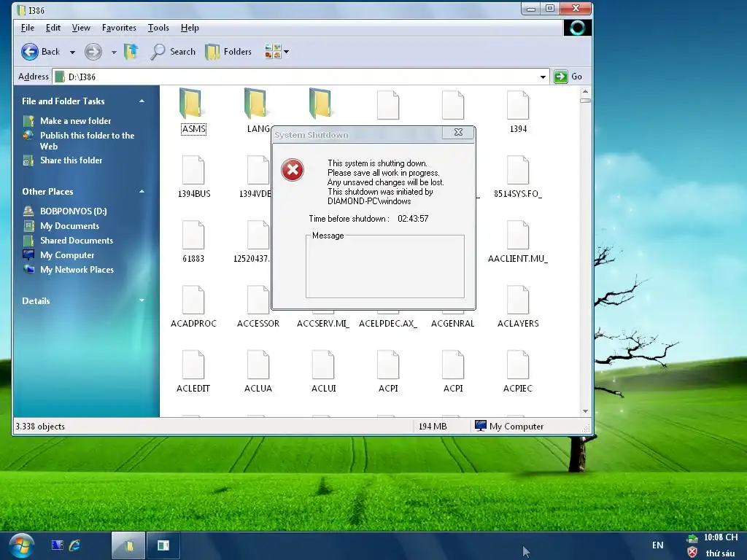The width and height of the screenshot is (747, 560).
Task: Select the 1394 file
Action: coord(518,112)
